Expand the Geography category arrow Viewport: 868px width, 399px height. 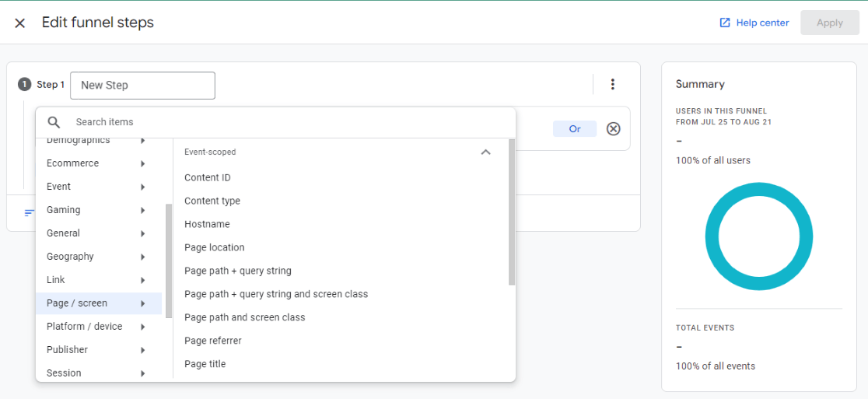(143, 257)
